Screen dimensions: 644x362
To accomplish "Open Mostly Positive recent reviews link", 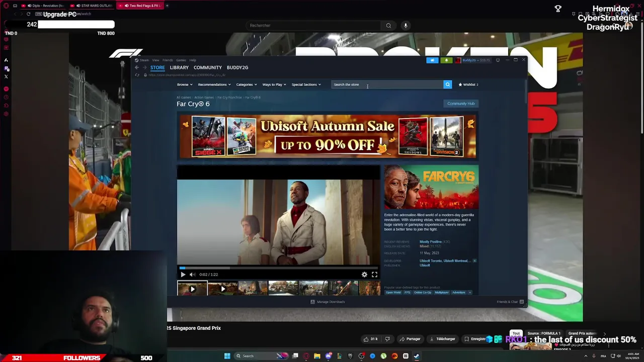I will 431,242.
